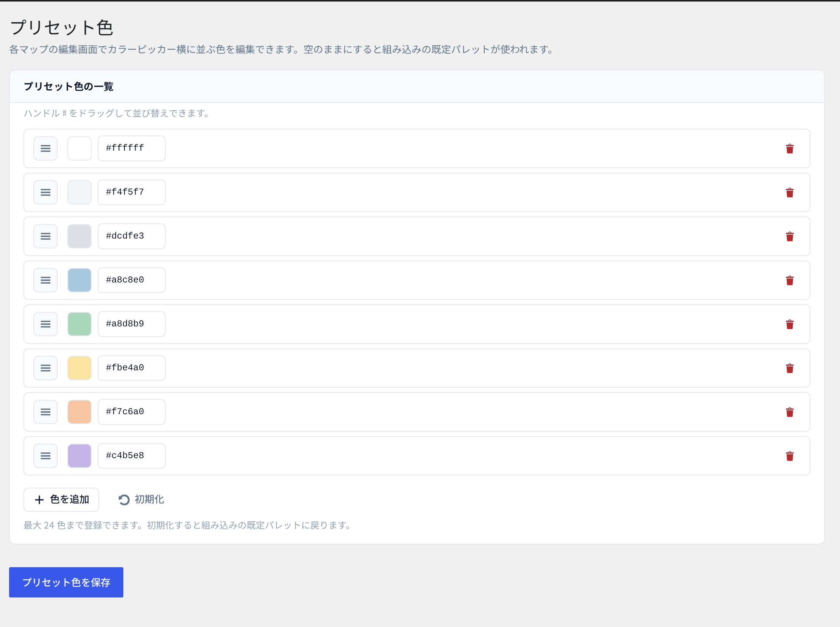Screen dimensions: 840x627
Task: Delete the #fbe4a0 preset color
Action: 790,368
